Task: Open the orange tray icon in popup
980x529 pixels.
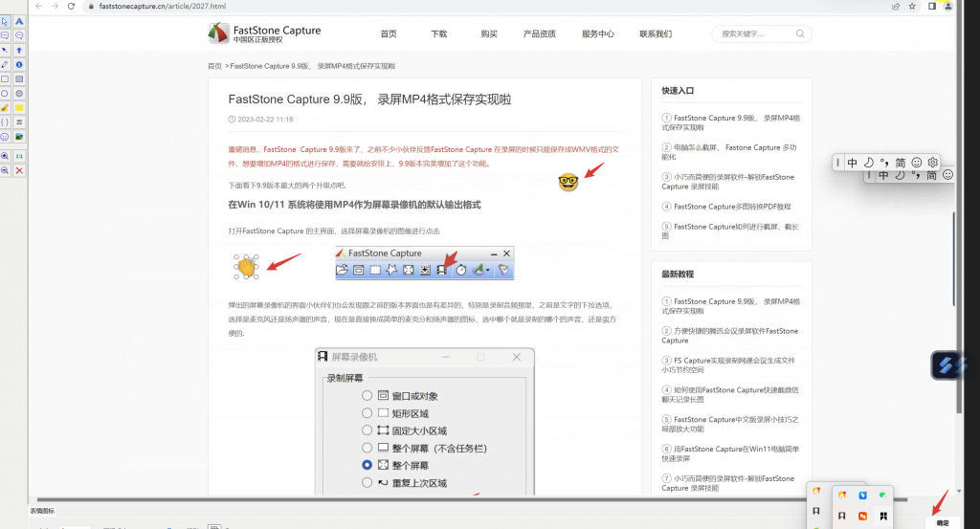Action: (x=862, y=516)
